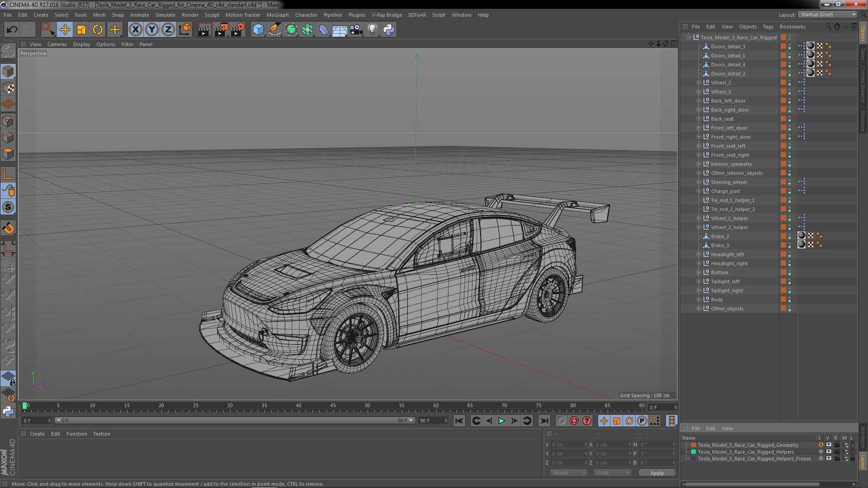Click the green Subdivision Surface generator icon
The height and width of the screenshot is (488, 868).
coord(291,30)
